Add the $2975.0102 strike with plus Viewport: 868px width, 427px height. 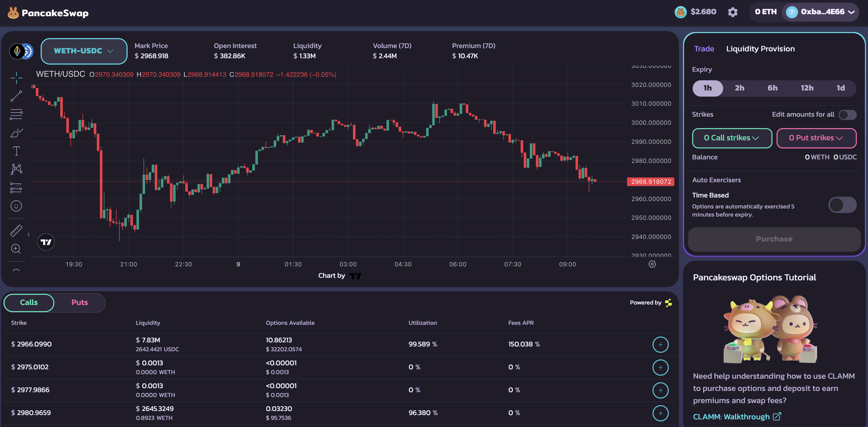(x=660, y=367)
